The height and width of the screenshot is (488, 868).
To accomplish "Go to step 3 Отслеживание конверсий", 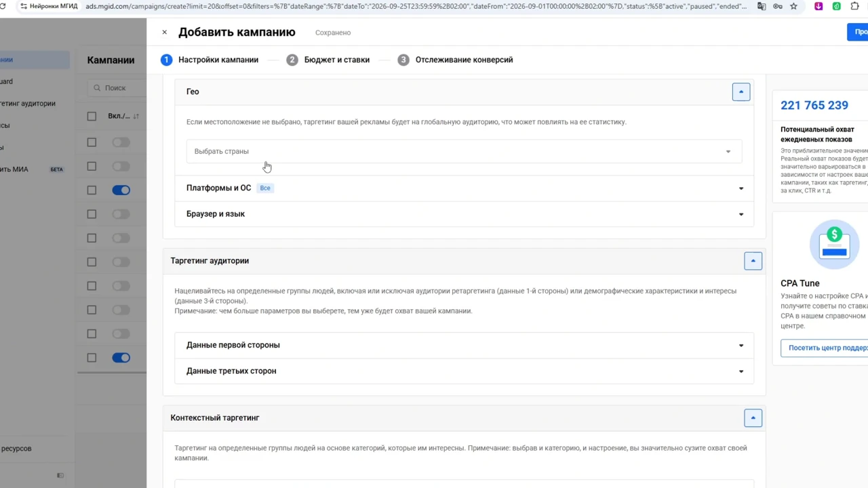I will click(x=456, y=60).
